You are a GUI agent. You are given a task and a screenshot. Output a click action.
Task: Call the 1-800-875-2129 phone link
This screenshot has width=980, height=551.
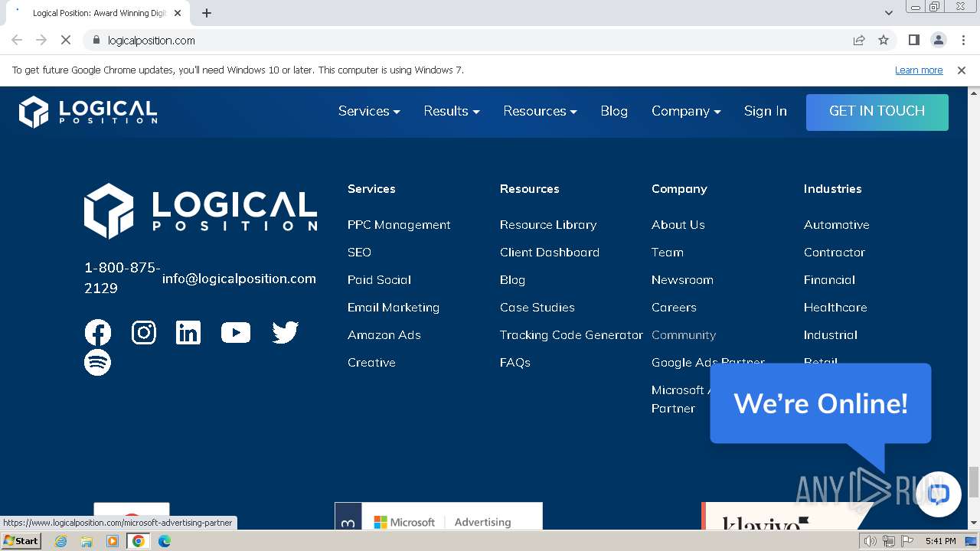(x=122, y=278)
